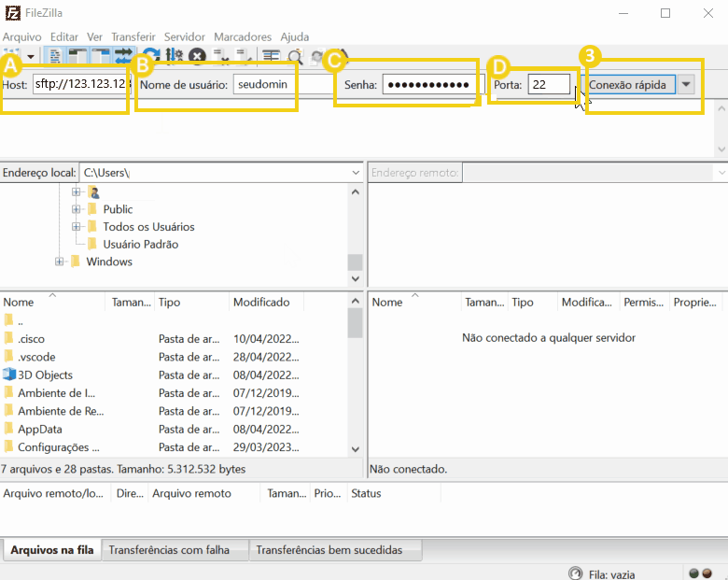Sort local files by Tipo column
Viewport: 728px width, 580px height.
pyautogui.click(x=191, y=302)
